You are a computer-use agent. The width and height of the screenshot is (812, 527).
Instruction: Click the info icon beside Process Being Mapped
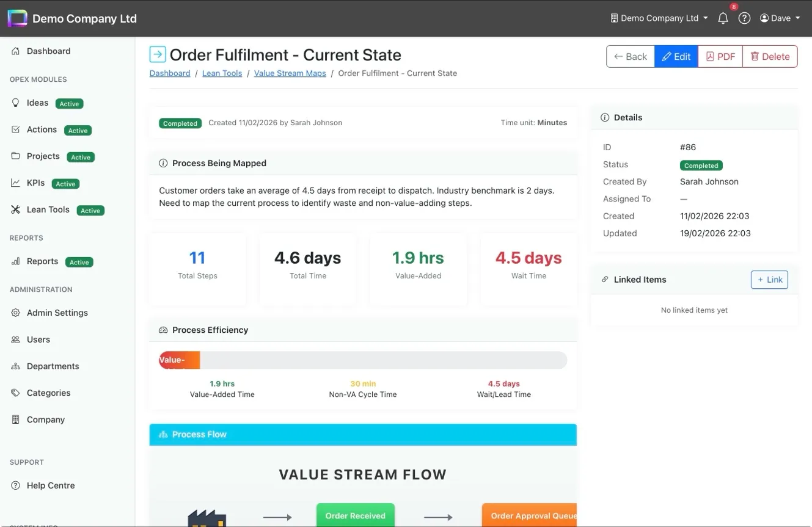point(163,163)
